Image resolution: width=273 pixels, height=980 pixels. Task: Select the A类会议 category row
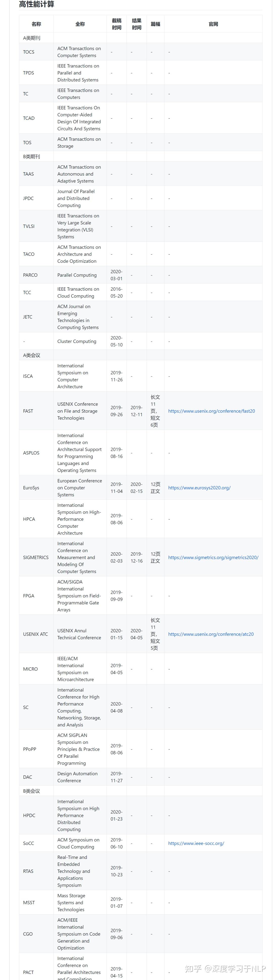(32, 355)
